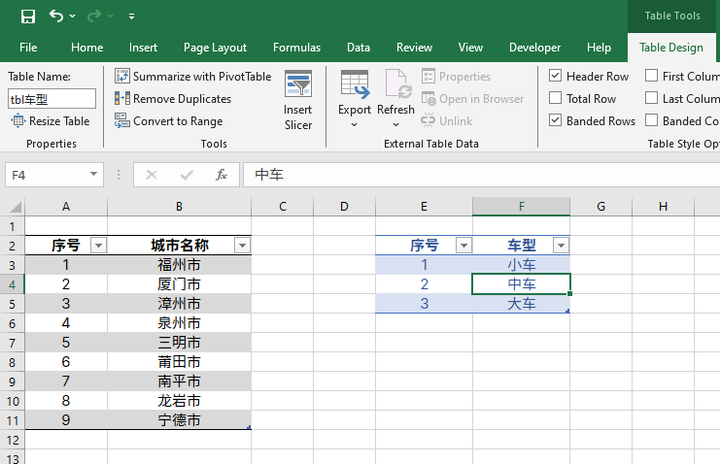Screen dimensions: 720x464
Task: Click the Name Box showing F4
Action: 46,175
